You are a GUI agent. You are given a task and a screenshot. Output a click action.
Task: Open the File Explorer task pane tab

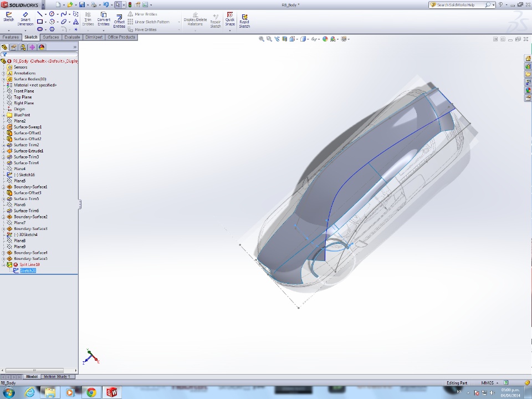click(x=528, y=74)
